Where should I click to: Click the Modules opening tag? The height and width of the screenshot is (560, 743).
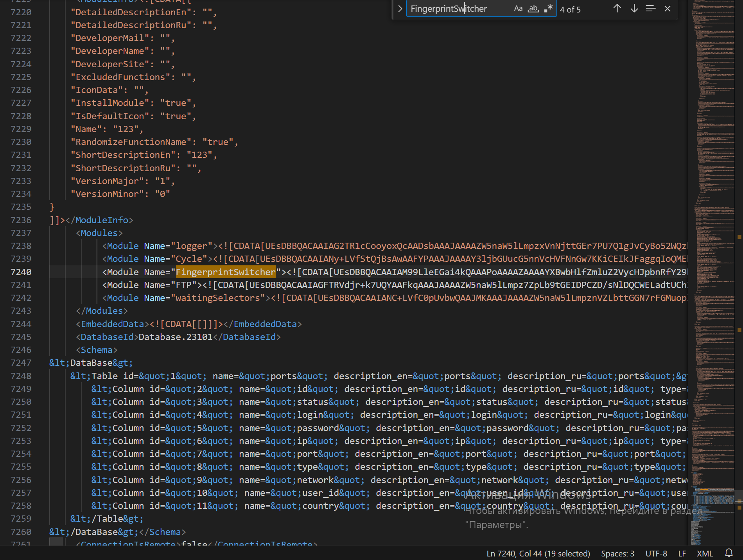99,233
